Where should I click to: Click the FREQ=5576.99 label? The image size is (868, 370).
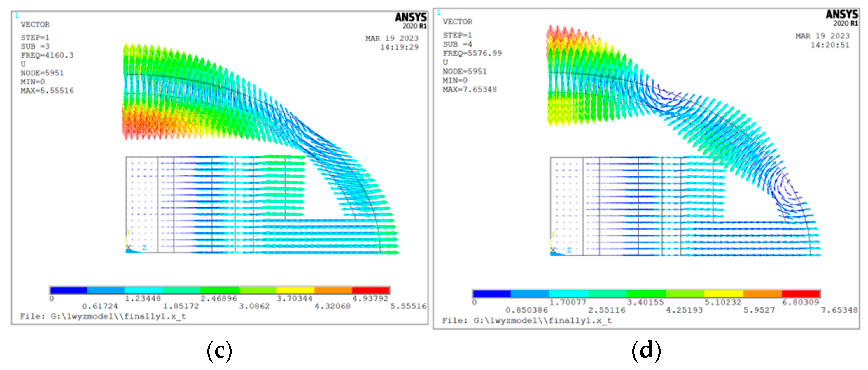[x=472, y=53]
